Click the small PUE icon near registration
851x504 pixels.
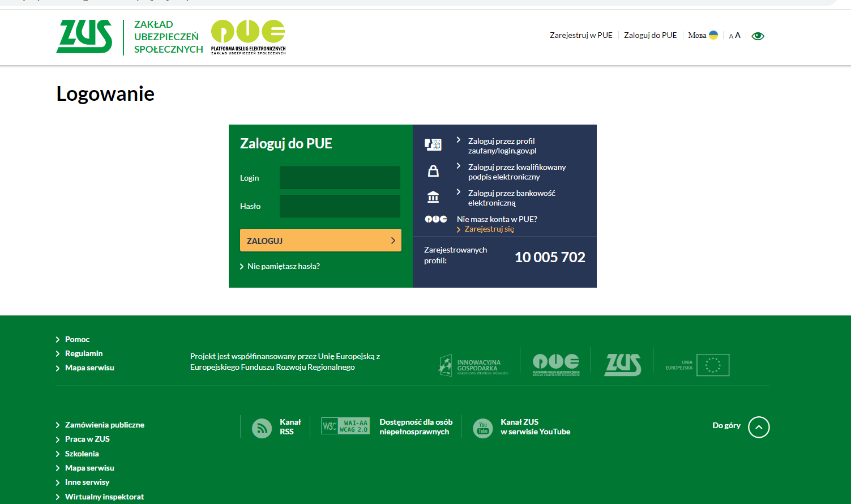436,219
